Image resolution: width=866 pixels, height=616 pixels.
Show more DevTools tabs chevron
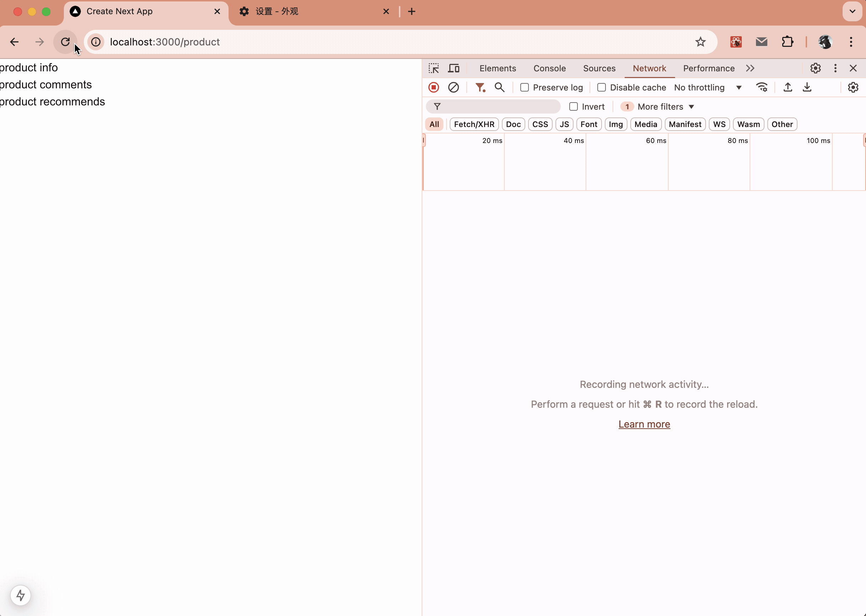pyautogui.click(x=750, y=68)
